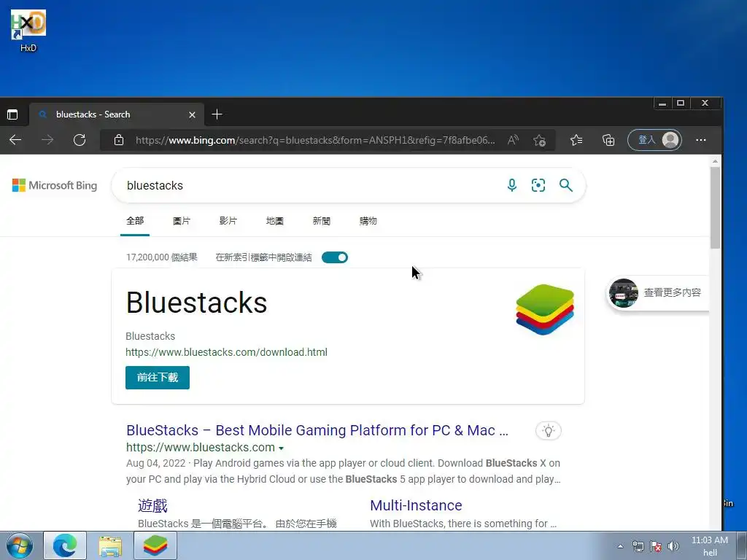Click the 前往下載 button

[158, 378]
